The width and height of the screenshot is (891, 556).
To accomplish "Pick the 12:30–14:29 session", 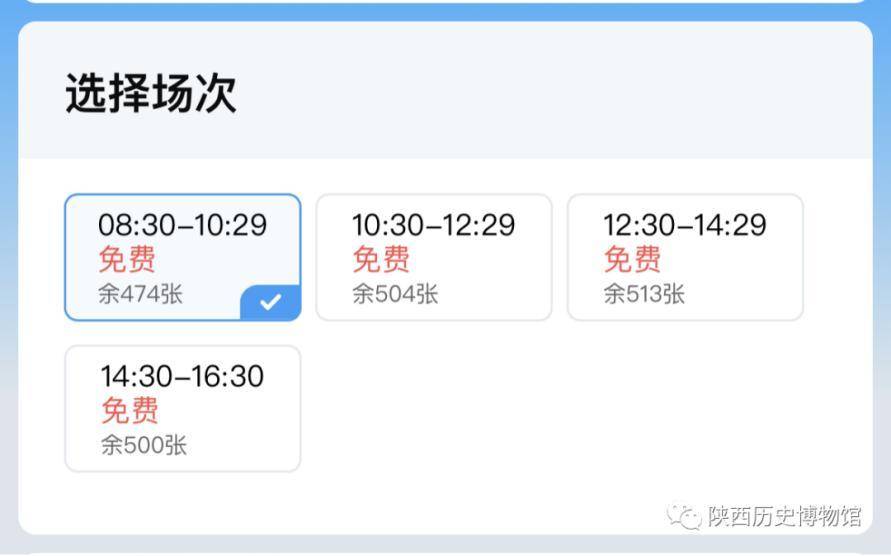I will [x=685, y=257].
